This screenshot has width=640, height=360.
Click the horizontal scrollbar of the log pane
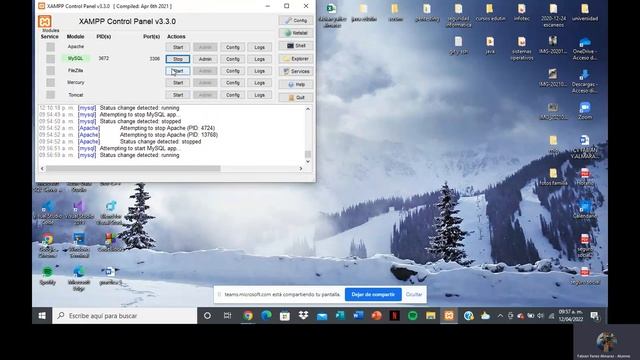(x=133, y=168)
